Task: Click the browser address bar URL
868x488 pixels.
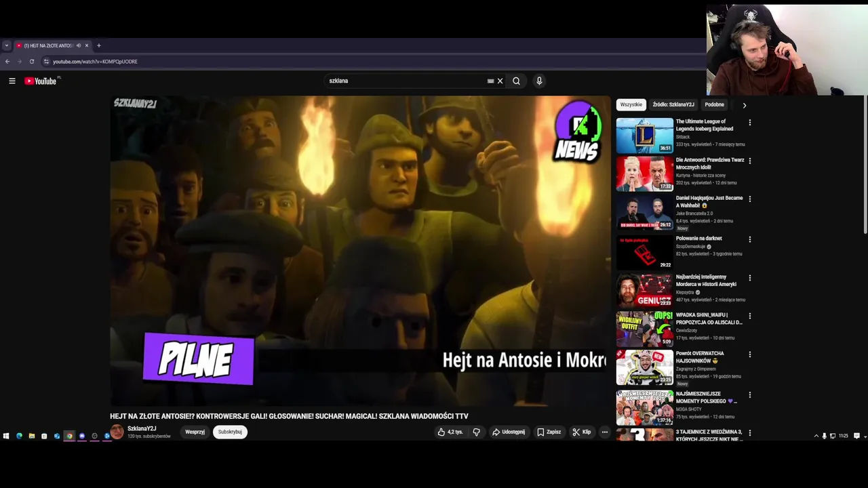Action: 95,62
